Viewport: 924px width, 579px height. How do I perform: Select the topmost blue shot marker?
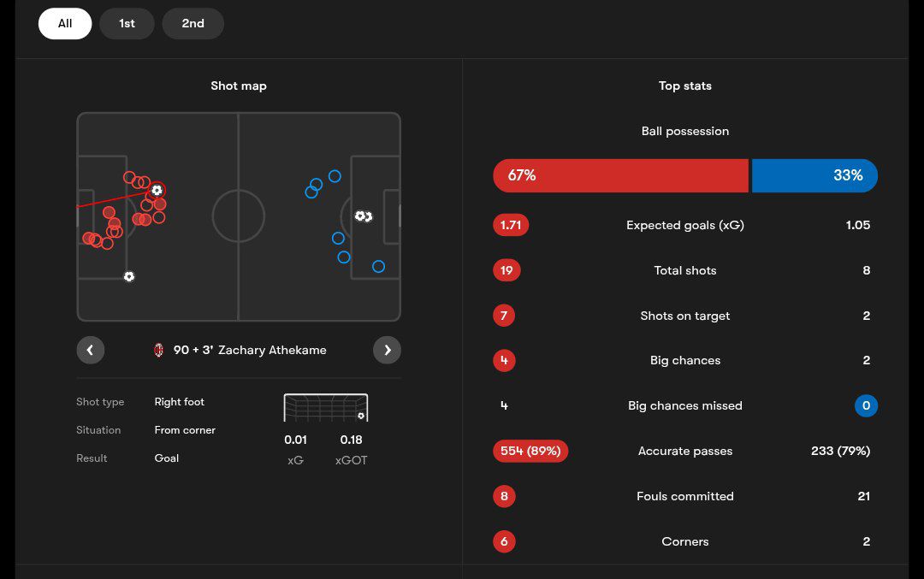pyautogui.click(x=335, y=176)
